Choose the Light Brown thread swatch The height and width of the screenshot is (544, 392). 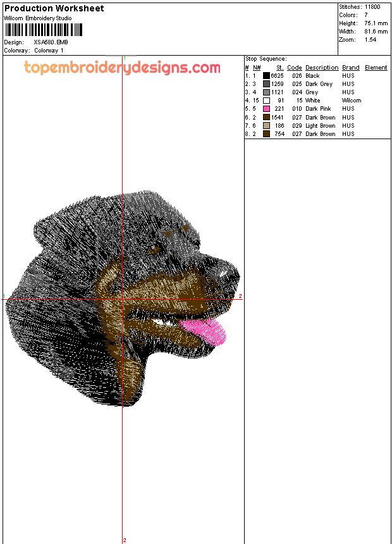(267, 126)
